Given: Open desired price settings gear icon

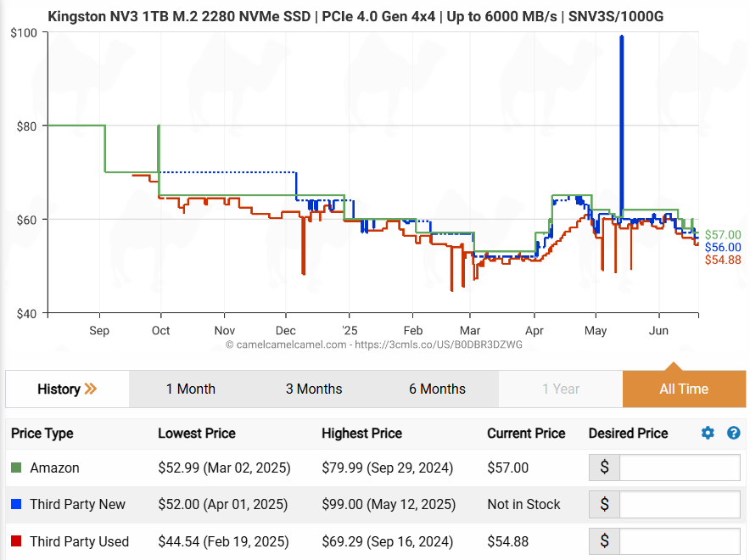Looking at the screenshot, I should 708,433.
